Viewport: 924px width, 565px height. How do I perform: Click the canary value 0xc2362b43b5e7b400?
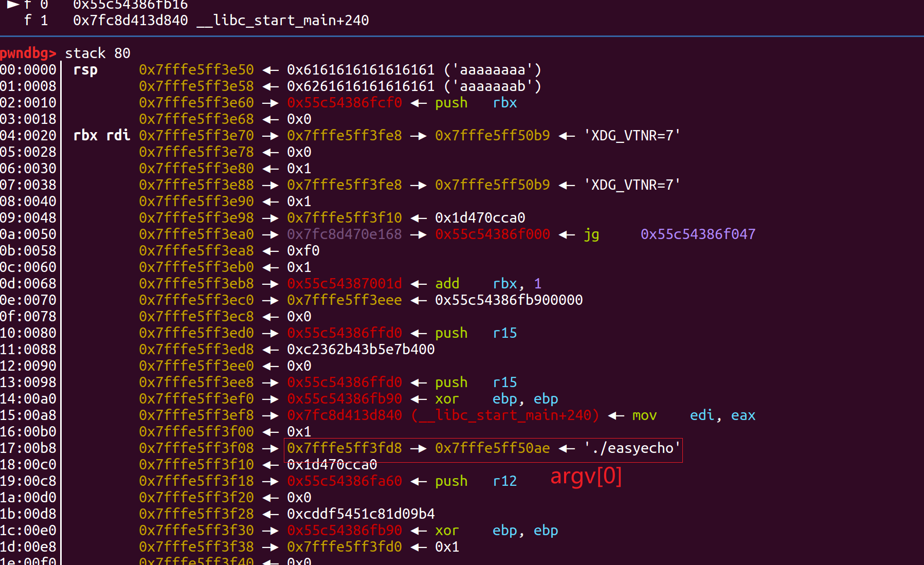360,349
